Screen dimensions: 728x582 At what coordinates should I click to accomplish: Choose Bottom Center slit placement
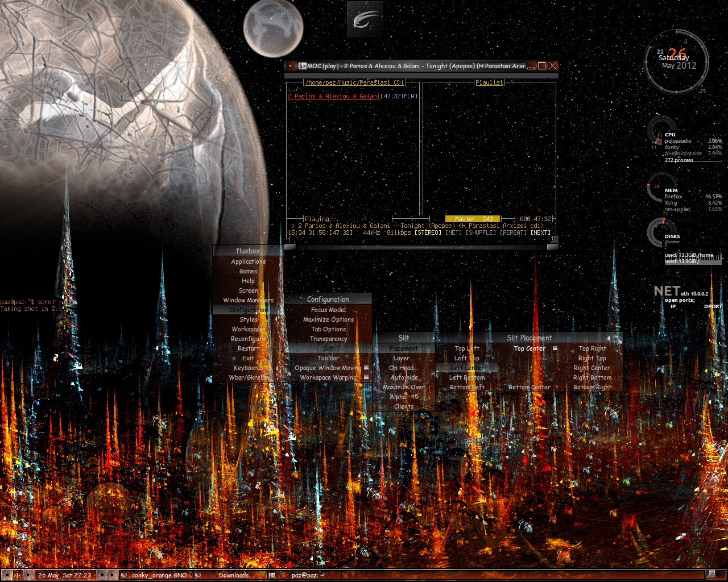(530, 387)
